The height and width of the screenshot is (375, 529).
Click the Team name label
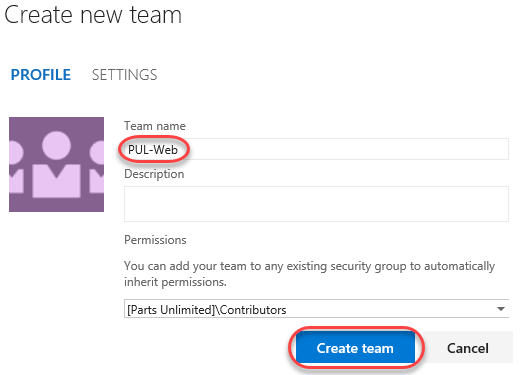(x=155, y=126)
